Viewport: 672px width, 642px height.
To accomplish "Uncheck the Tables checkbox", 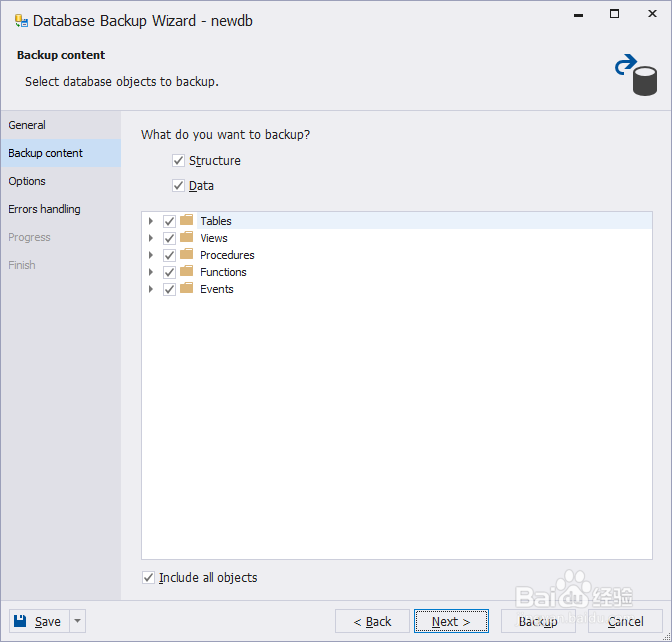I will pyautogui.click(x=169, y=221).
